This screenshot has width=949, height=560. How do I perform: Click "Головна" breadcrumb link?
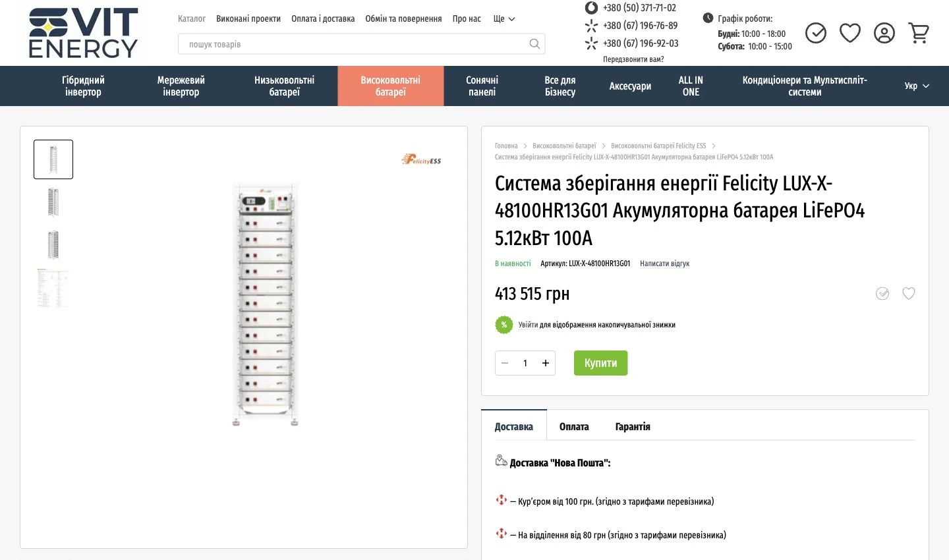(x=506, y=146)
